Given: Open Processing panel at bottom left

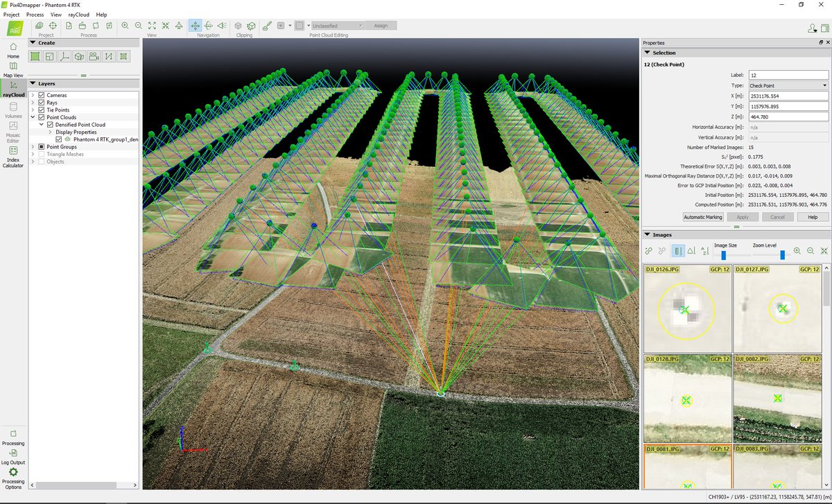Looking at the screenshot, I should click(x=13, y=437).
